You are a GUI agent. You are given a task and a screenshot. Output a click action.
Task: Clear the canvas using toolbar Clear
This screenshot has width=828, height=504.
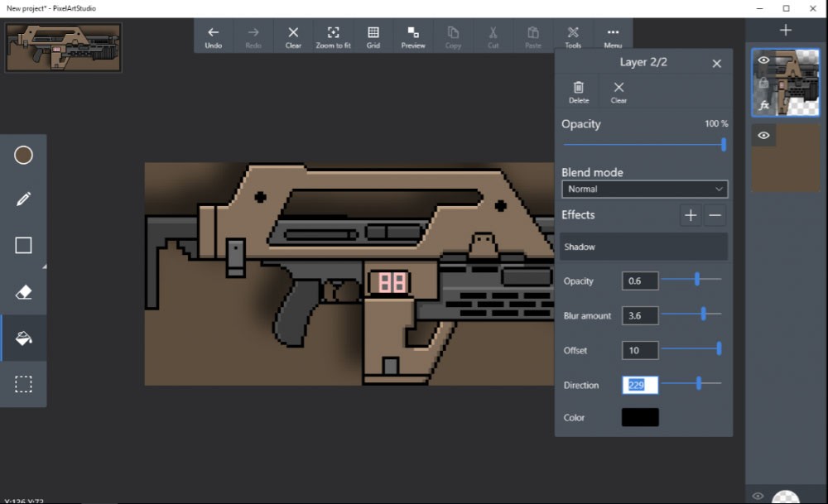293,37
